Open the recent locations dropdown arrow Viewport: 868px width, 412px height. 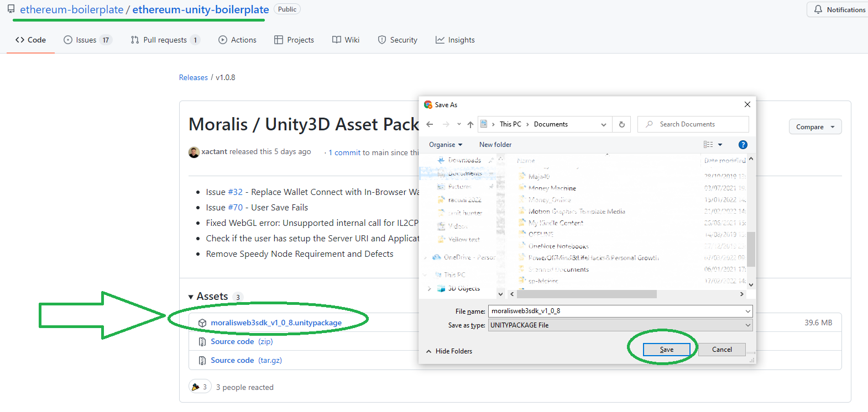(459, 124)
